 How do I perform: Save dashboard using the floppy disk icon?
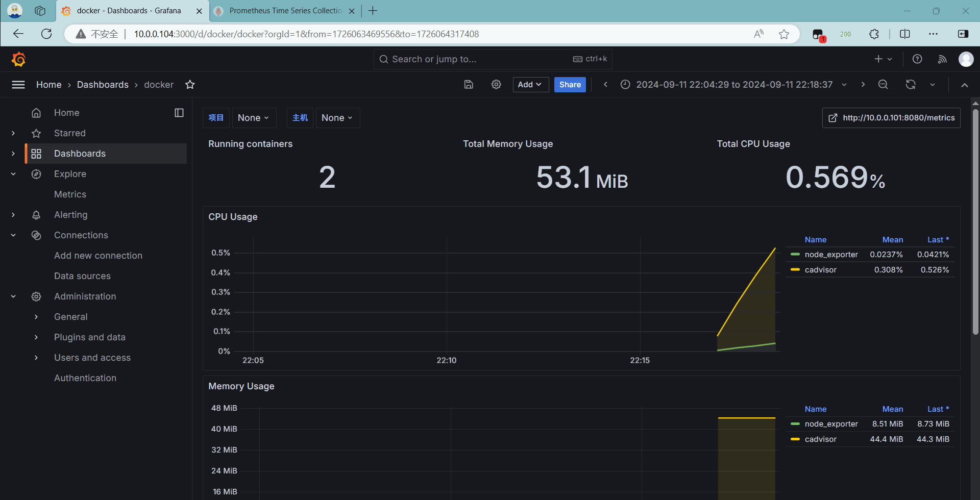[x=469, y=85]
